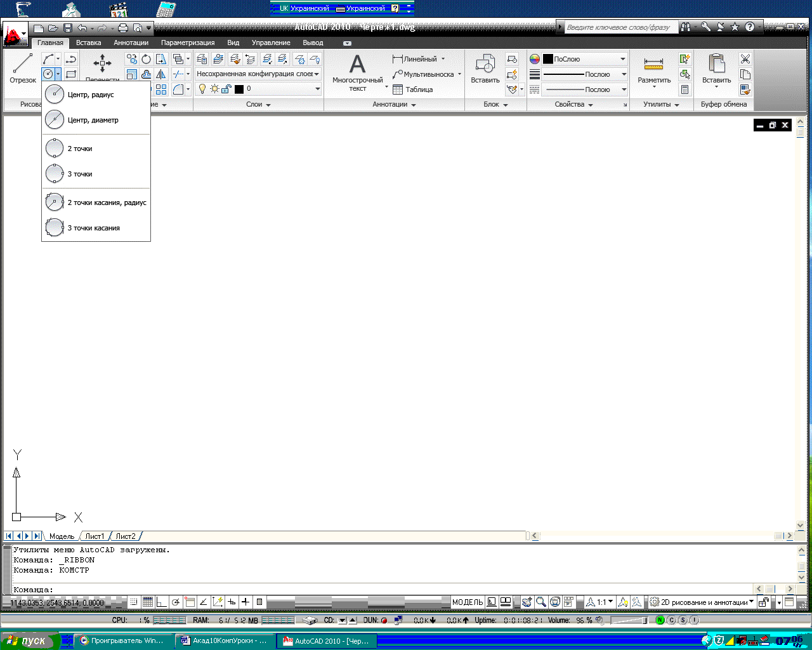
Task: Click the scissors cut icon
Action: (745, 59)
